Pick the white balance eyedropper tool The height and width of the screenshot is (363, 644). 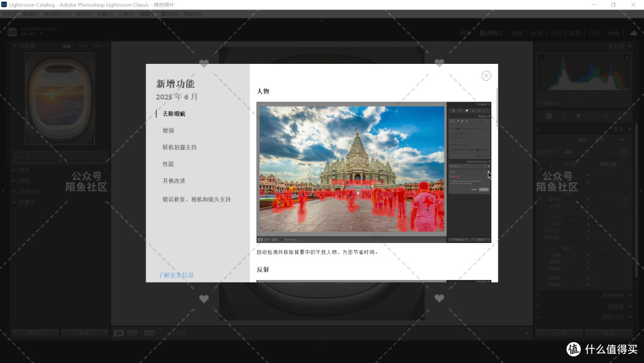[x=544, y=165]
